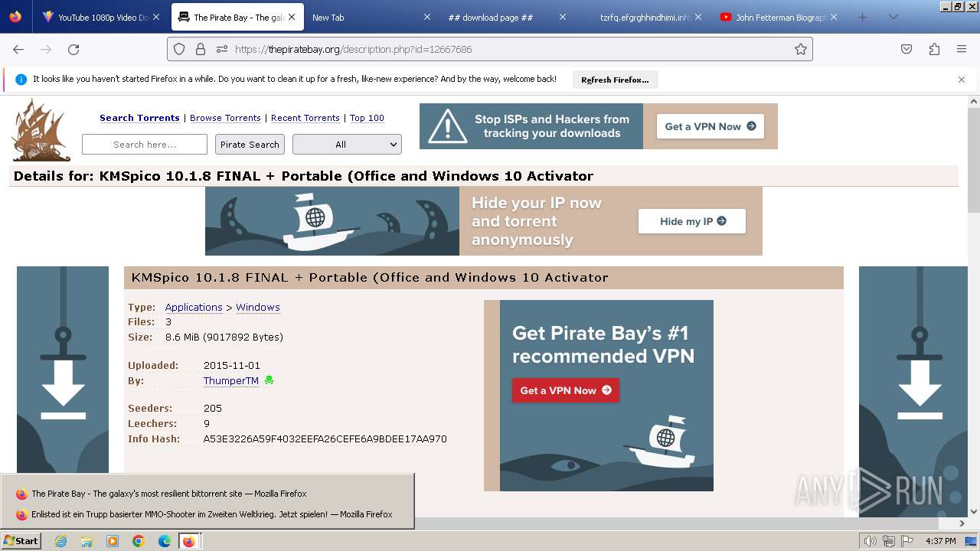Open Firefox application hamburger menu

pyautogui.click(x=962, y=49)
